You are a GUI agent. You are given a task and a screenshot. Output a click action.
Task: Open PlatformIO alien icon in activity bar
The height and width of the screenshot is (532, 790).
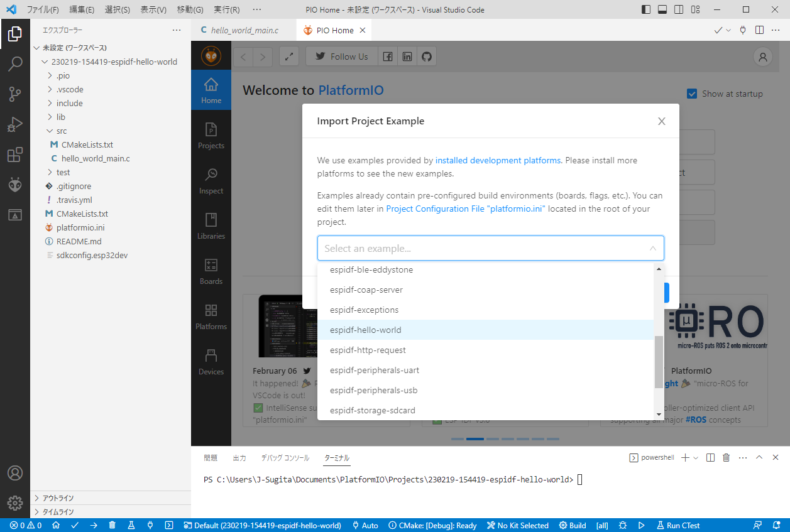15,185
